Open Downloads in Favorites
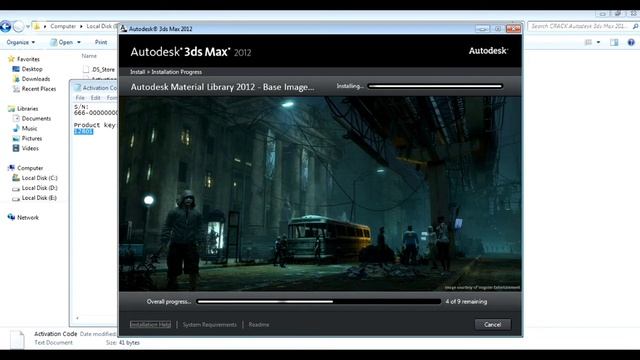Screen dimensions: 640x360 [36, 79]
